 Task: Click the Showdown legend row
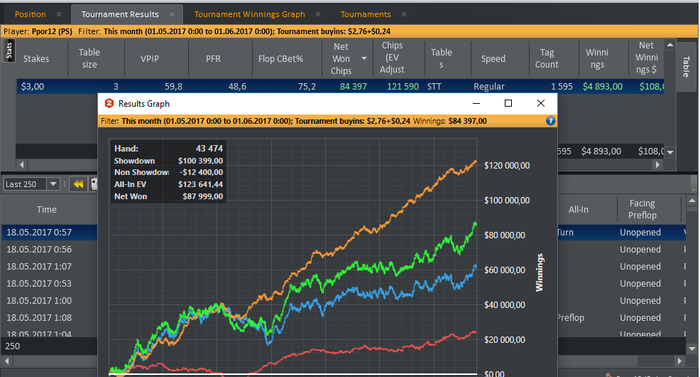(x=168, y=161)
